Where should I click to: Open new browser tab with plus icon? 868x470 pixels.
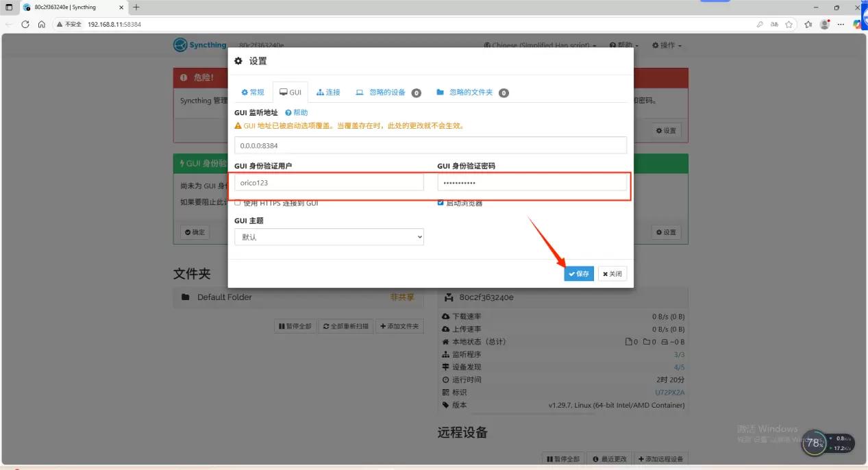(136, 7)
